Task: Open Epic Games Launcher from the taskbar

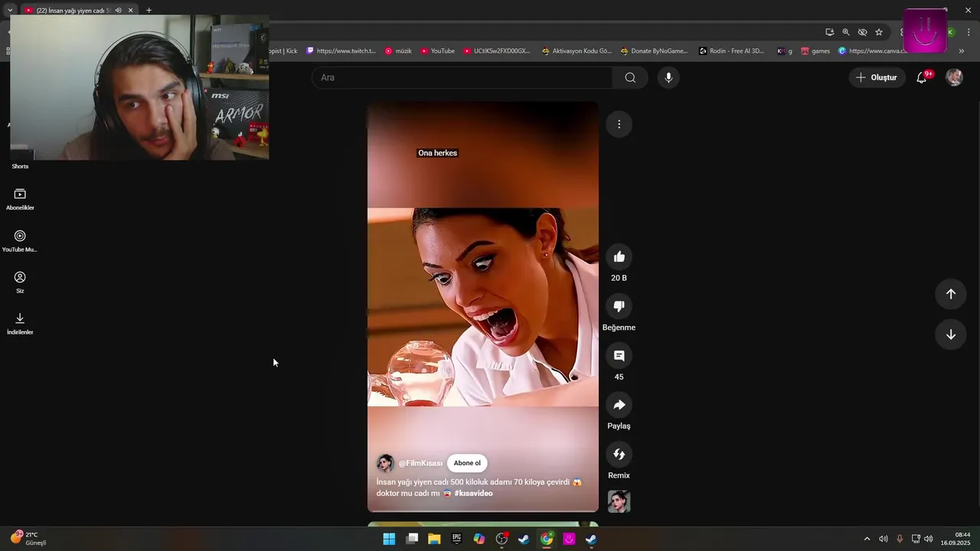Action: click(x=456, y=539)
